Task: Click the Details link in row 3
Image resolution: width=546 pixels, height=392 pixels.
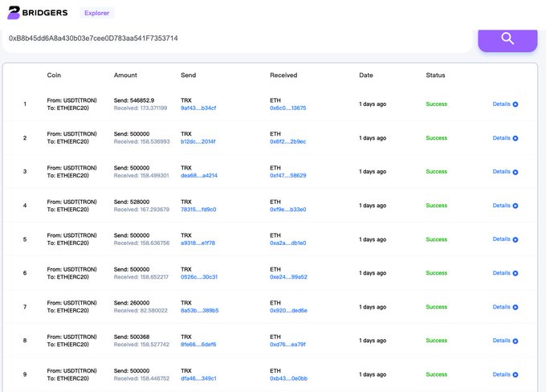Action: [501, 172]
